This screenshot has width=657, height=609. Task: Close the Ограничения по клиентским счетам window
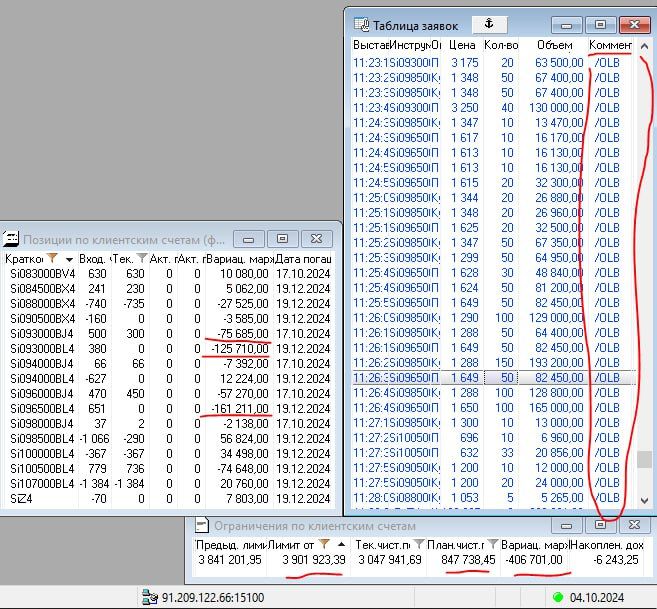click(634, 525)
